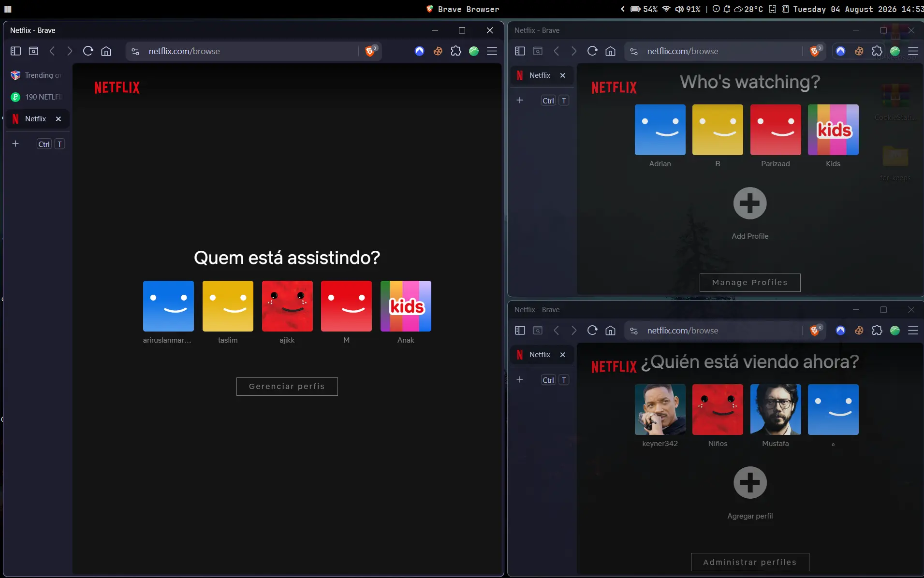The width and height of the screenshot is (924, 578).
Task: Toggle the vertical tabs sidebar in left window
Action: pos(15,51)
